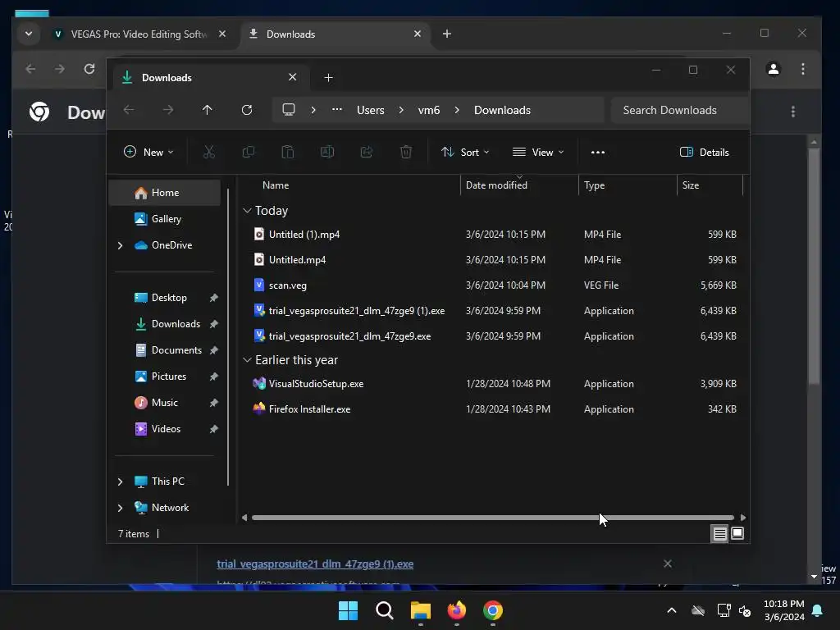Open Chrome Downloads page more actions menu
Image resolution: width=840 pixels, height=630 pixels.
tap(793, 112)
